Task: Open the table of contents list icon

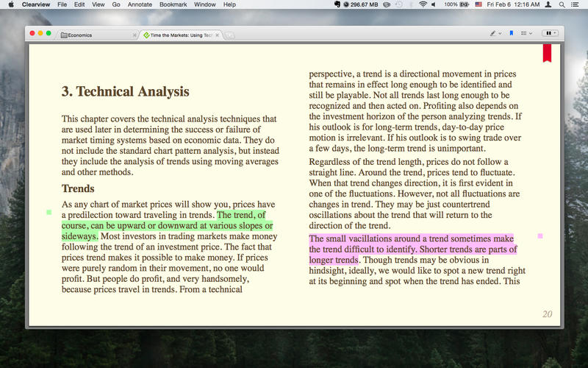Action: [x=524, y=33]
